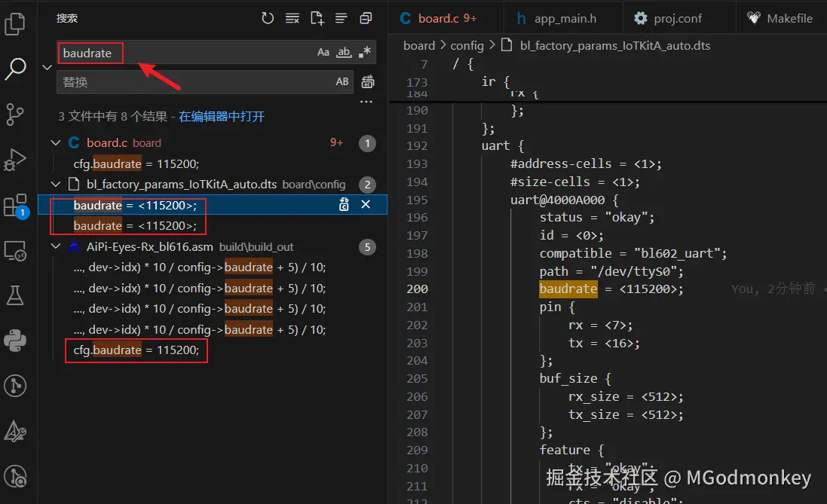Collapse the replace field chevron
The height and width of the screenshot is (504, 827).
[47, 68]
